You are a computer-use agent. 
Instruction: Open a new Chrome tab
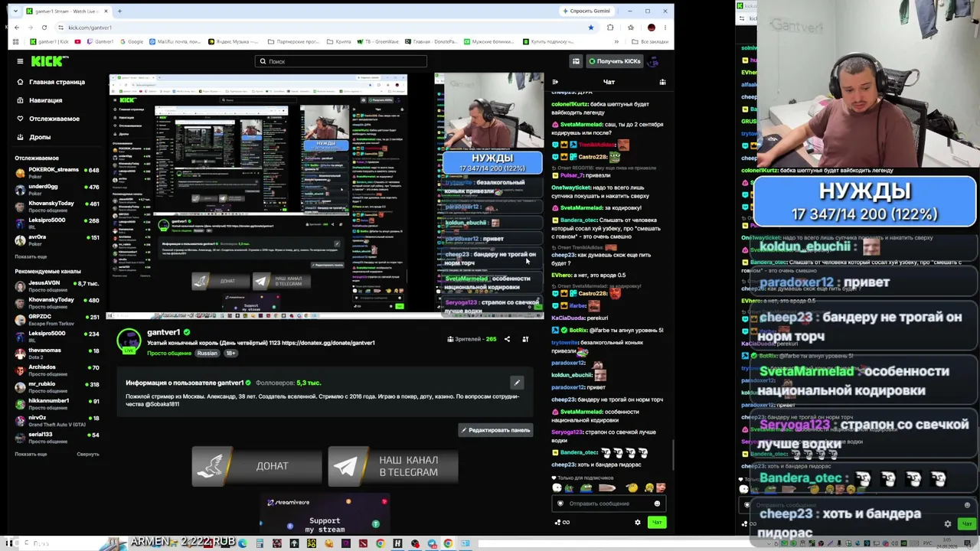(x=119, y=11)
